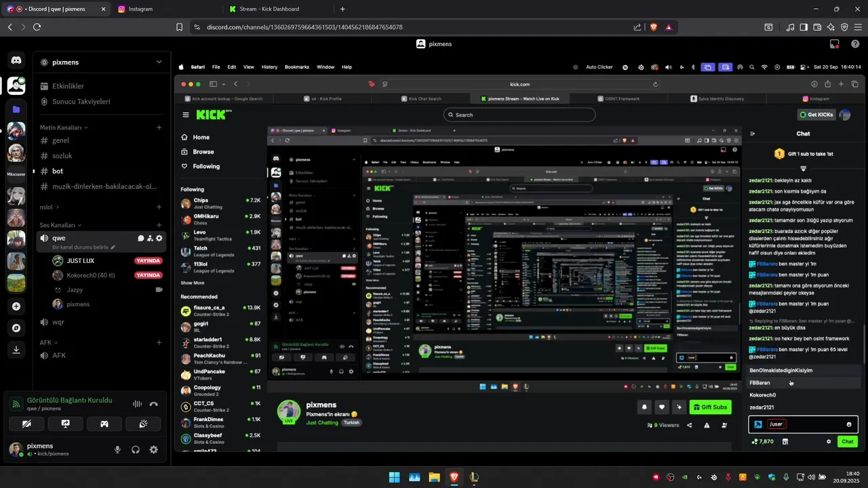868x488 pixels.
Task: Click the Add a Server plus icon
Action: pyautogui.click(x=16, y=306)
